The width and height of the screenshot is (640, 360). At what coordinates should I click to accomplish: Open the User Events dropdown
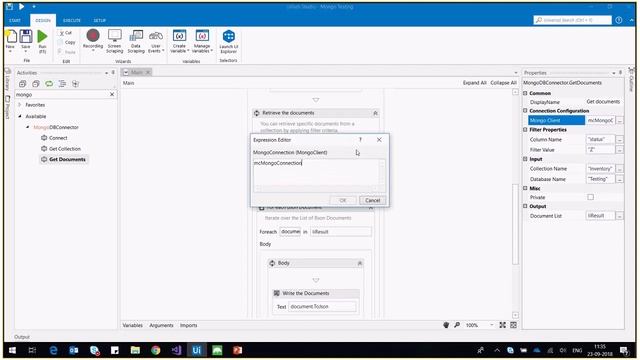pyautogui.click(x=156, y=41)
